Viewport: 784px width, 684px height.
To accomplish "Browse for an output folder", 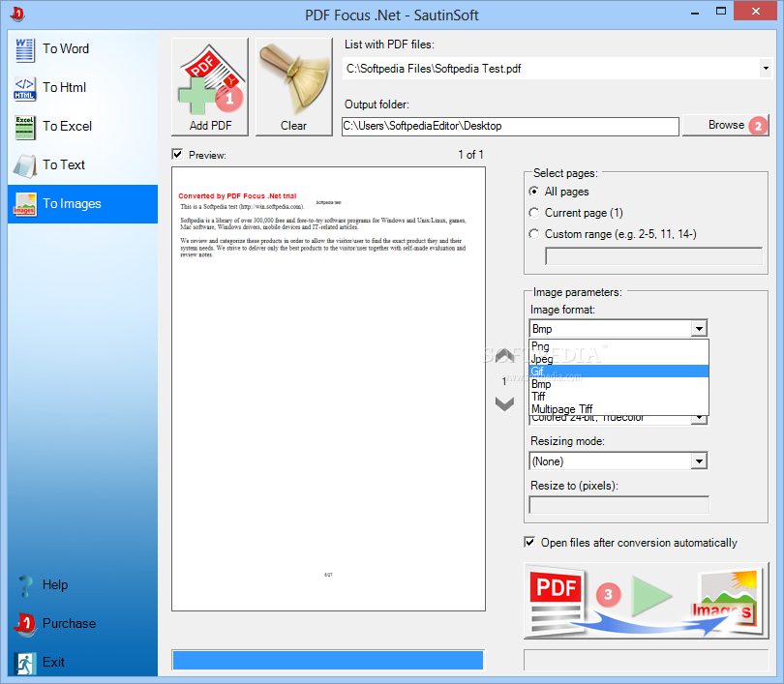I will [x=726, y=126].
